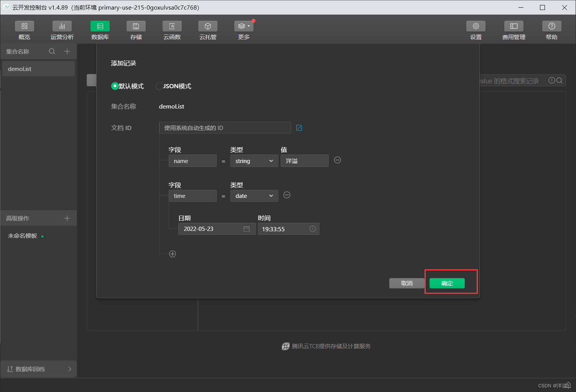Open the date type dropdown

pyautogui.click(x=254, y=196)
